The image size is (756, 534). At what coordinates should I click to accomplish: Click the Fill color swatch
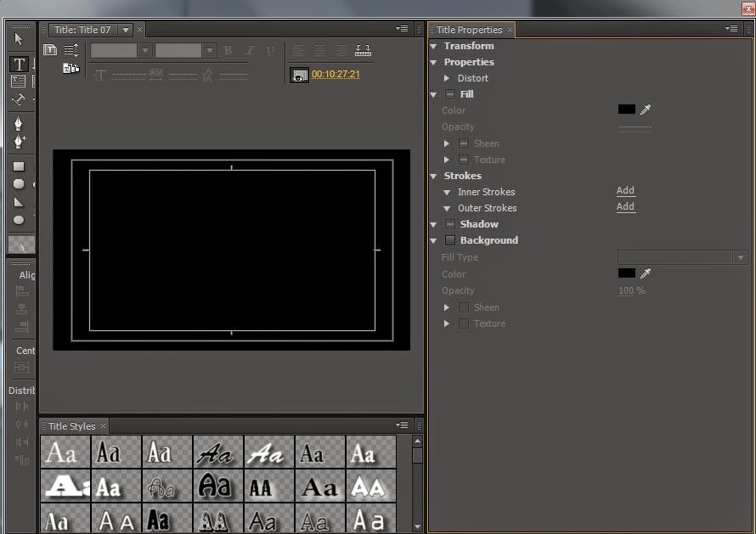click(626, 110)
